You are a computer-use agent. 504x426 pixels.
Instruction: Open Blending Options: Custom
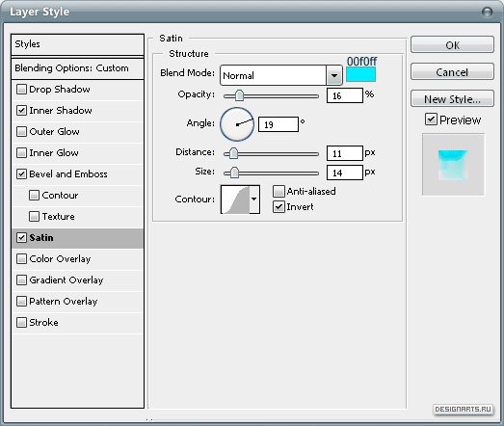77,68
